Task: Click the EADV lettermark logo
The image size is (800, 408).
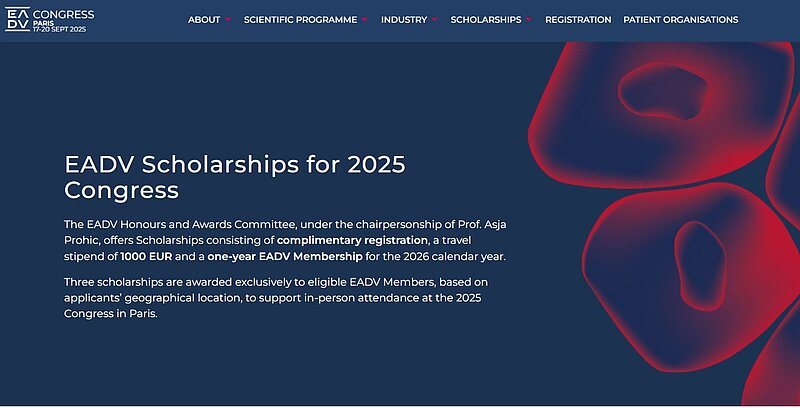Action: coord(17,18)
